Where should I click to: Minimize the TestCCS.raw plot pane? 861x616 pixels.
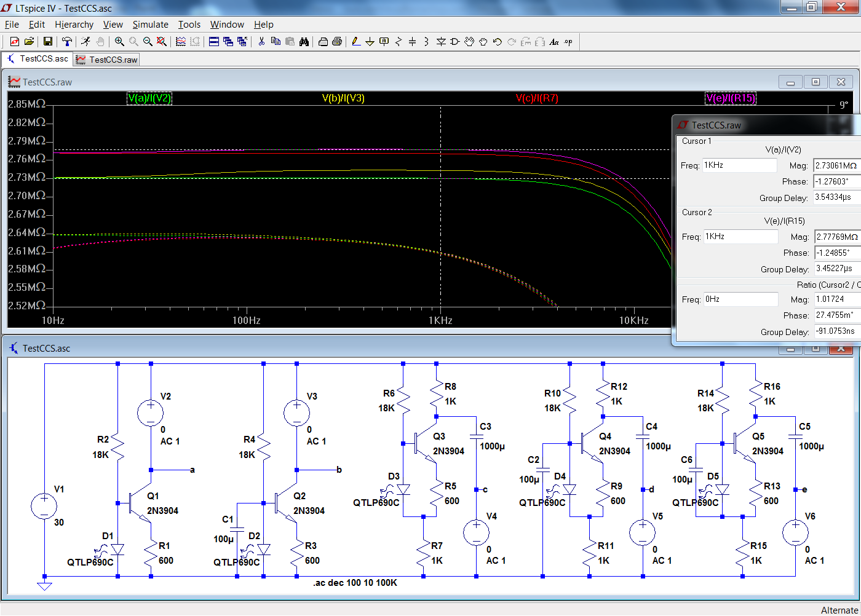click(790, 82)
